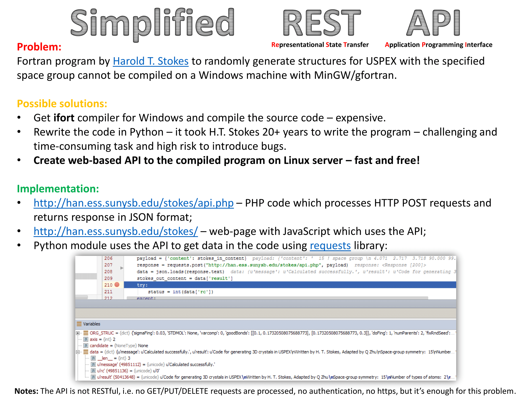Screen dimensions: 532x399
Task: Click the Variables panel header icon
Action: point(79,324)
